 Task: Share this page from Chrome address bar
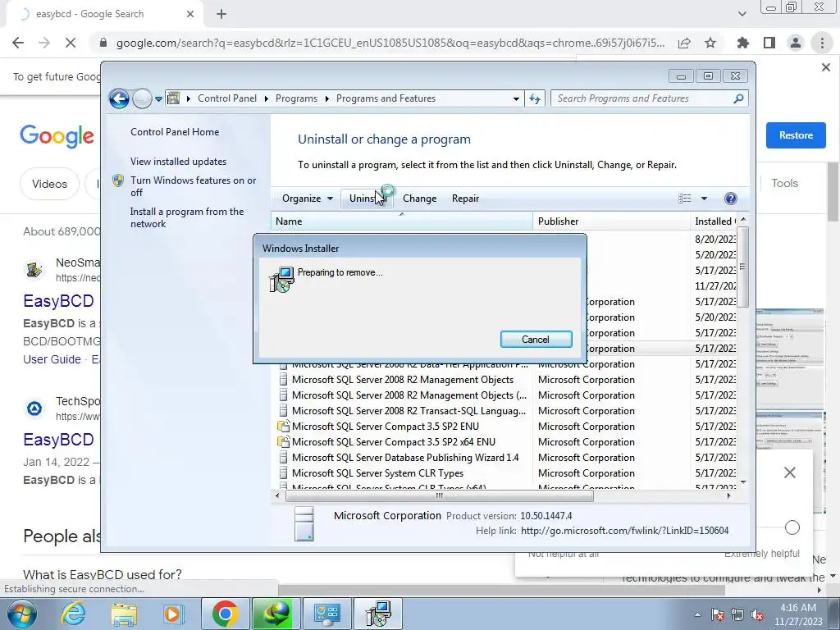tap(684, 43)
